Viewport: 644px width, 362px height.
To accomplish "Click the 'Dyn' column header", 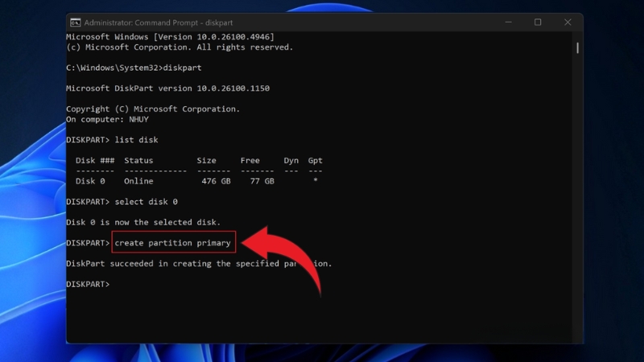I will click(x=291, y=161).
